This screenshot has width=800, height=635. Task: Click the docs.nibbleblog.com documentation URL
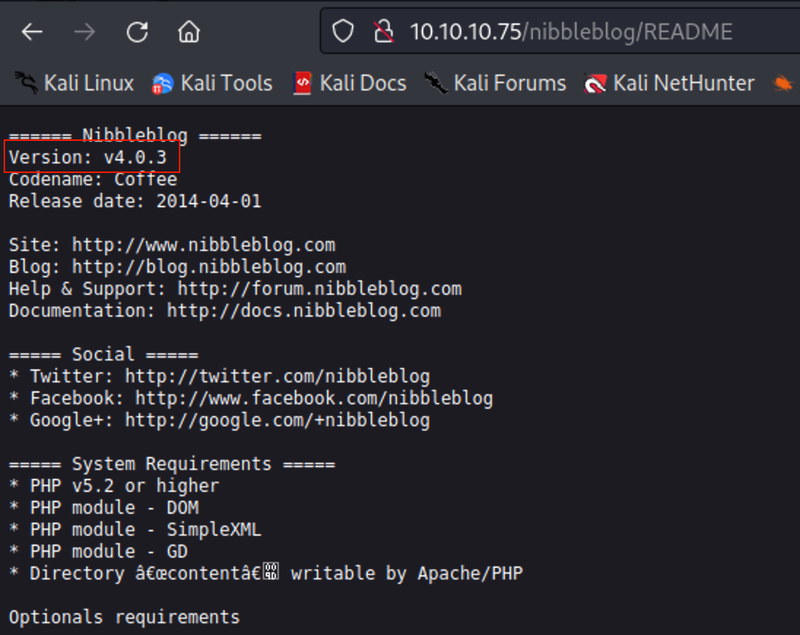[x=304, y=311]
